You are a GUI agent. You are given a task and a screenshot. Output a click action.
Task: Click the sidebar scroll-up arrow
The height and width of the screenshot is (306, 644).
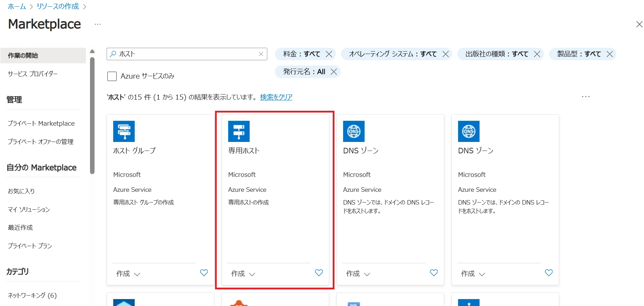tap(92, 51)
